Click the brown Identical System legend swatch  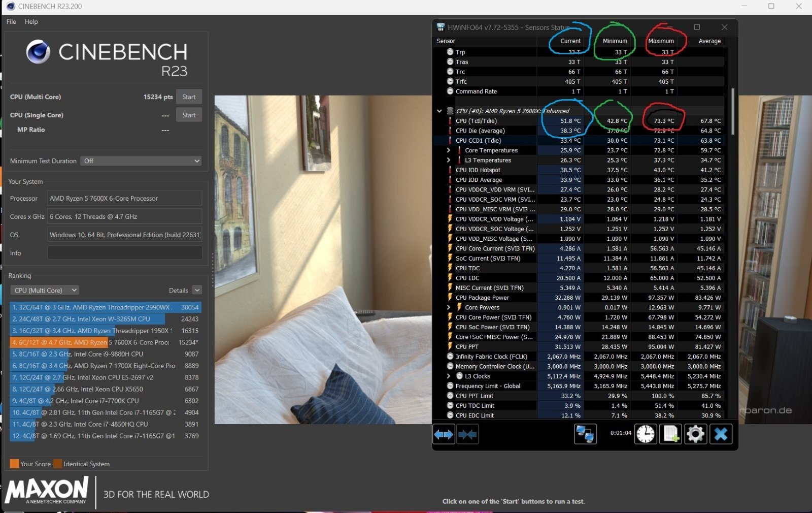tap(58, 464)
